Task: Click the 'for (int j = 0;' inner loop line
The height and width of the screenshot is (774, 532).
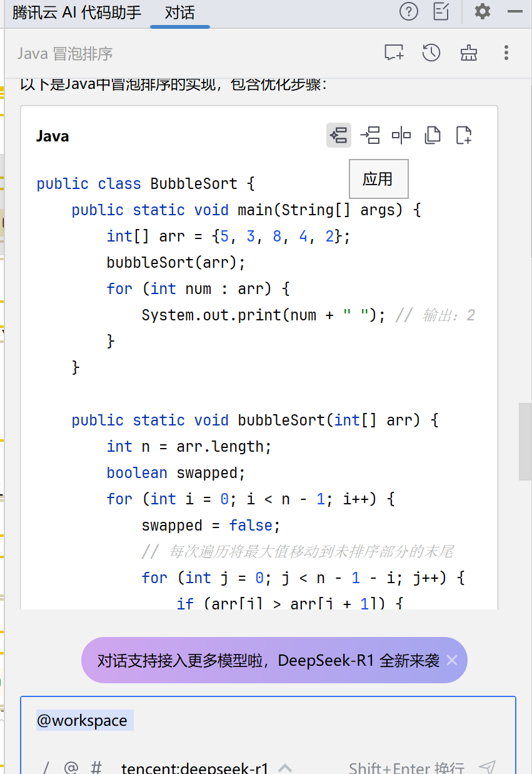Action: [x=303, y=578]
